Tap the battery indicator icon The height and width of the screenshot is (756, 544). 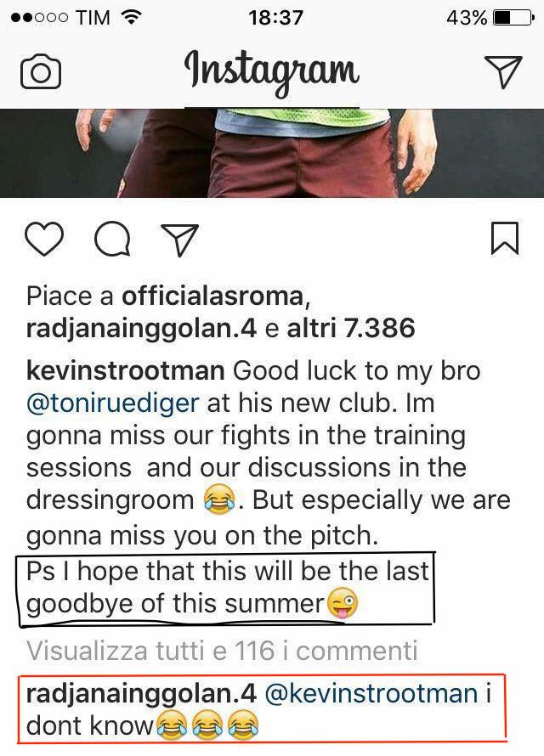pos(513,18)
